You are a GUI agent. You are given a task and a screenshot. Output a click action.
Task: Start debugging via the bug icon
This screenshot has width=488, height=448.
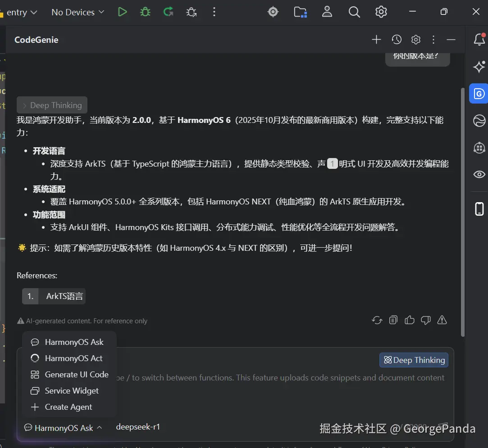point(145,12)
